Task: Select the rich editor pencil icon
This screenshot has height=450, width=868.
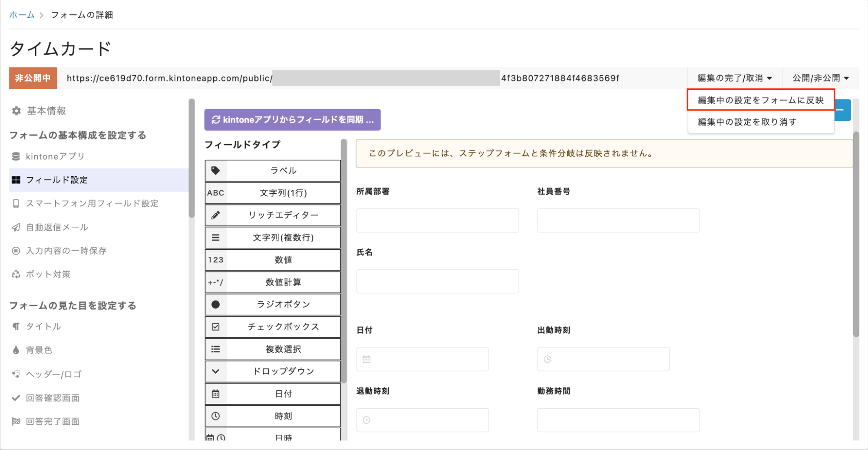Action: 215,215
